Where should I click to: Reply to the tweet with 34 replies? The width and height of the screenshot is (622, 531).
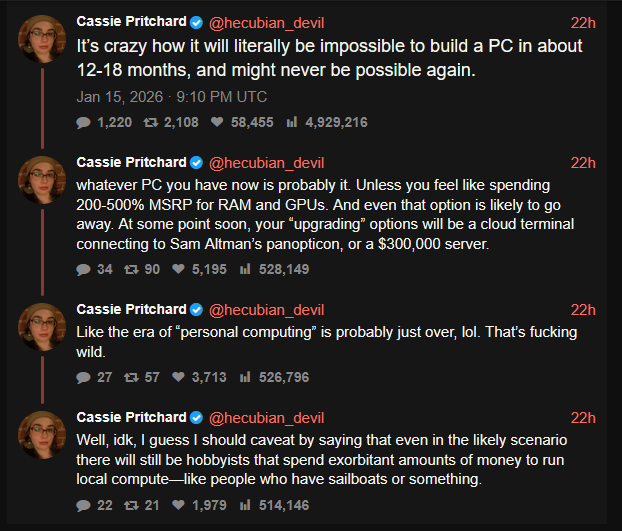83,269
